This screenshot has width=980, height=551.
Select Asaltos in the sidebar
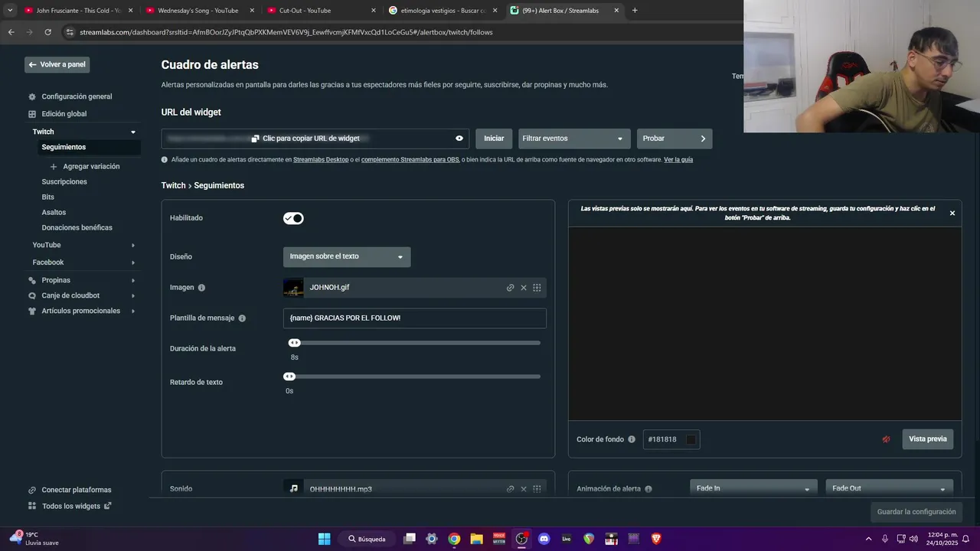54,213
